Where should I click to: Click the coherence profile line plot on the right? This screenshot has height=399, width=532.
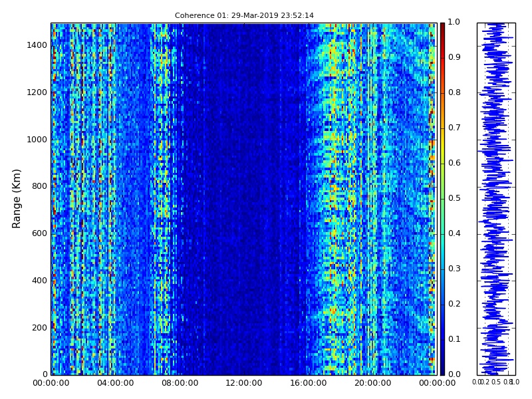pos(496,199)
